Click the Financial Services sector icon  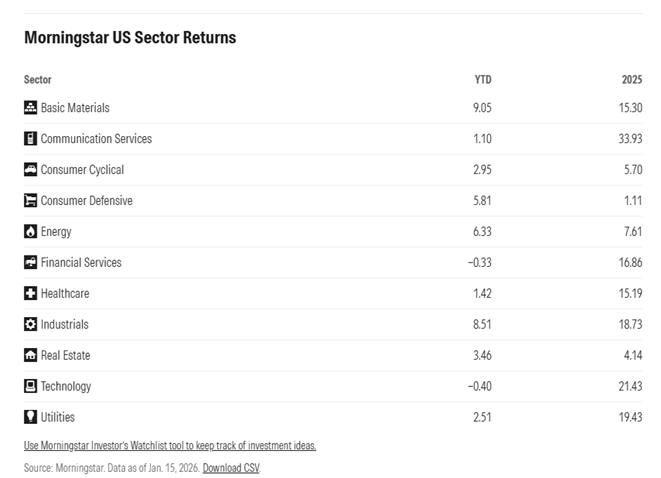coord(30,263)
